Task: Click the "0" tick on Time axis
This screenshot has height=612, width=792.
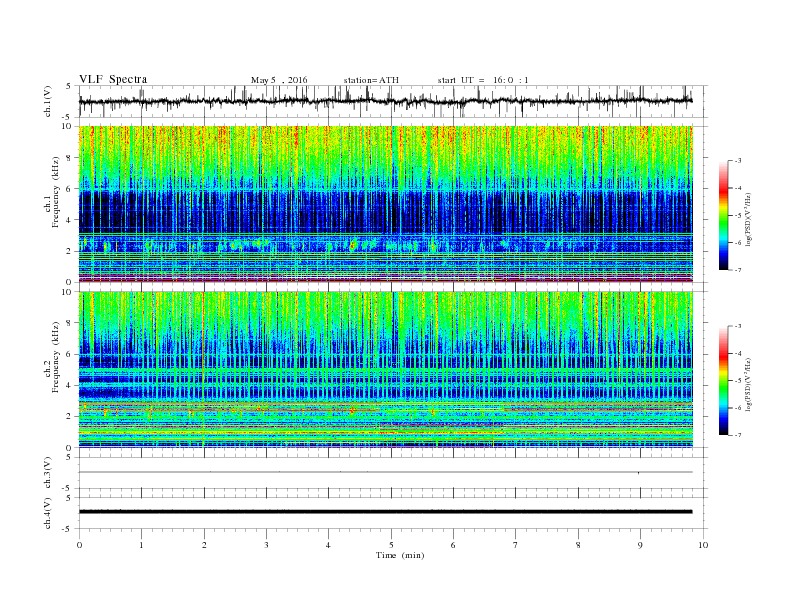Action: pyautogui.click(x=79, y=545)
